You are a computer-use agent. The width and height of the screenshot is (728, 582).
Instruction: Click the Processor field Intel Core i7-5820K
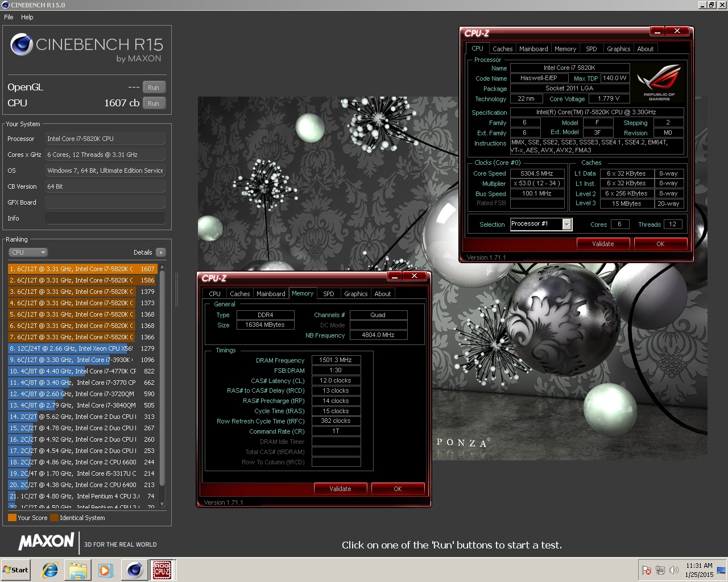pyautogui.click(x=105, y=139)
